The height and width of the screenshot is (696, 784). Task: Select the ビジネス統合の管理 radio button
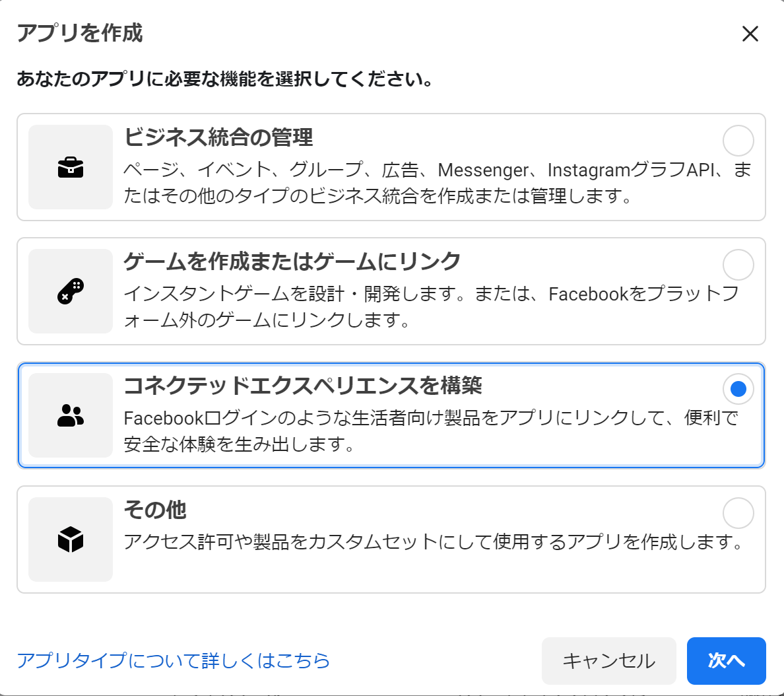click(738, 141)
